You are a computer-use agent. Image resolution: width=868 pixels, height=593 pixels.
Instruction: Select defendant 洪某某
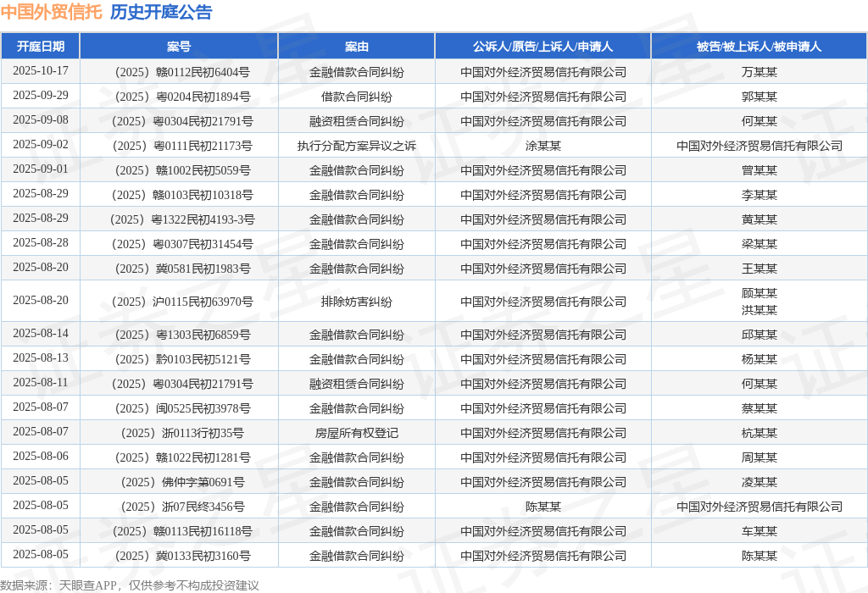click(x=759, y=310)
